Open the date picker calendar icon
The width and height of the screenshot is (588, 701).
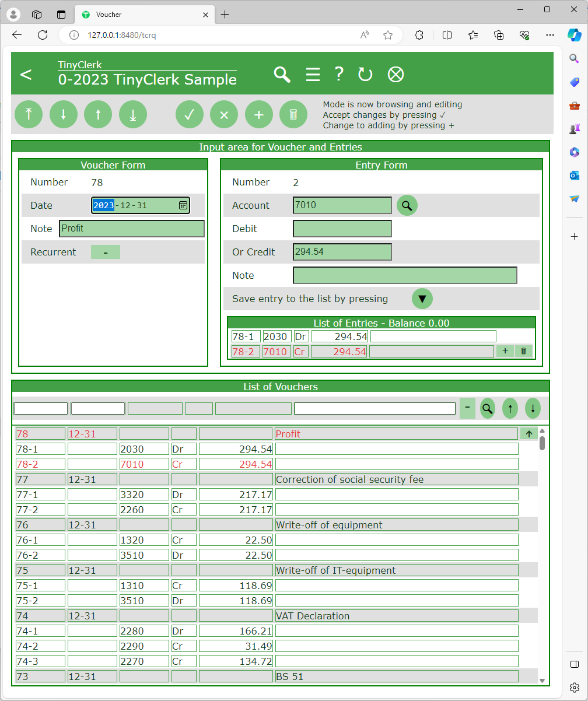[183, 205]
